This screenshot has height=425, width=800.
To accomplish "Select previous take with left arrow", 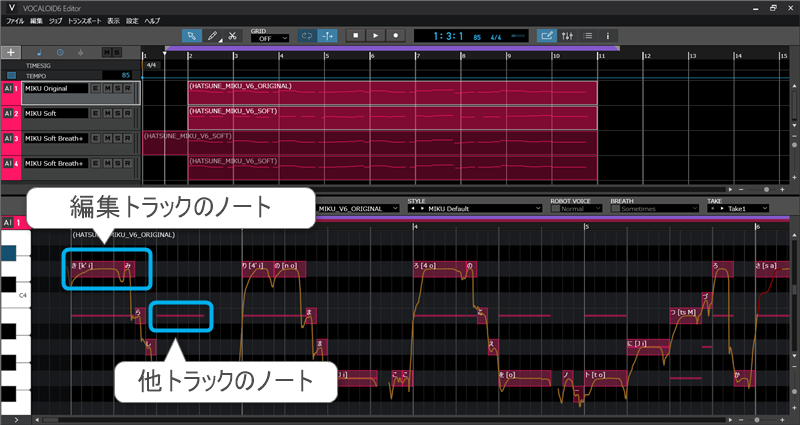I will click(712, 209).
